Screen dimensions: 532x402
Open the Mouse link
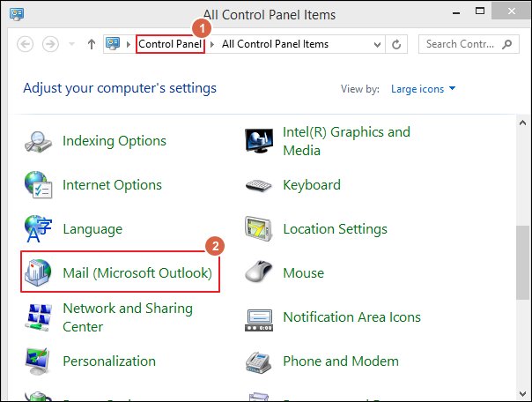304,273
